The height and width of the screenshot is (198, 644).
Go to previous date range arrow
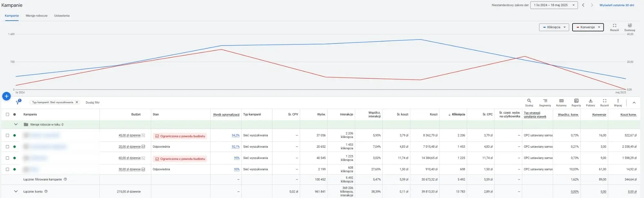pyautogui.click(x=583, y=5)
